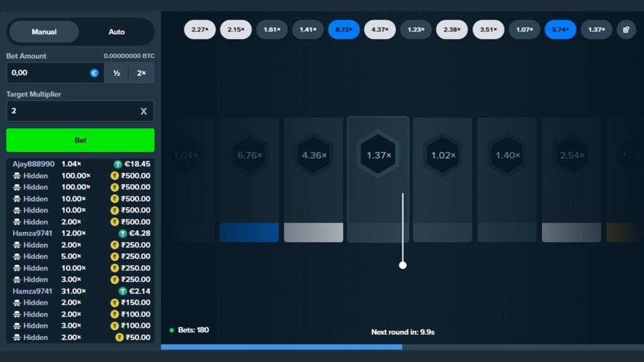Open player Ajay888990 bet entry
Image resolution: width=644 pixels, height=362 pixels.
click(33, 164)
